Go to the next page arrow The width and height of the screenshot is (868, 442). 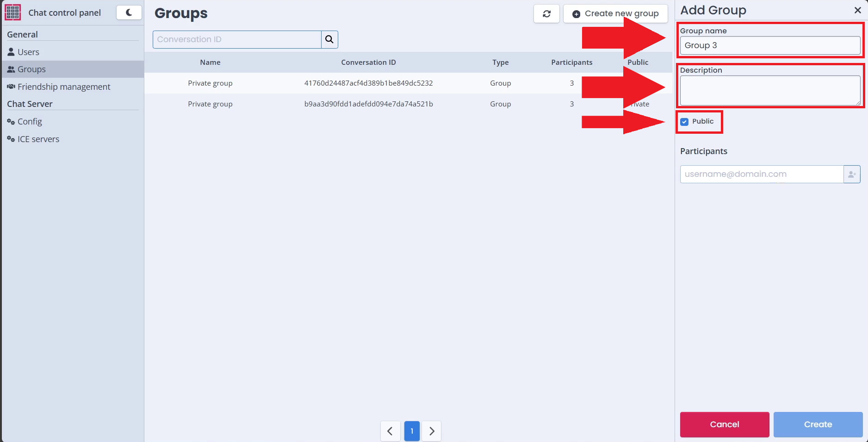tap(432, 431)
